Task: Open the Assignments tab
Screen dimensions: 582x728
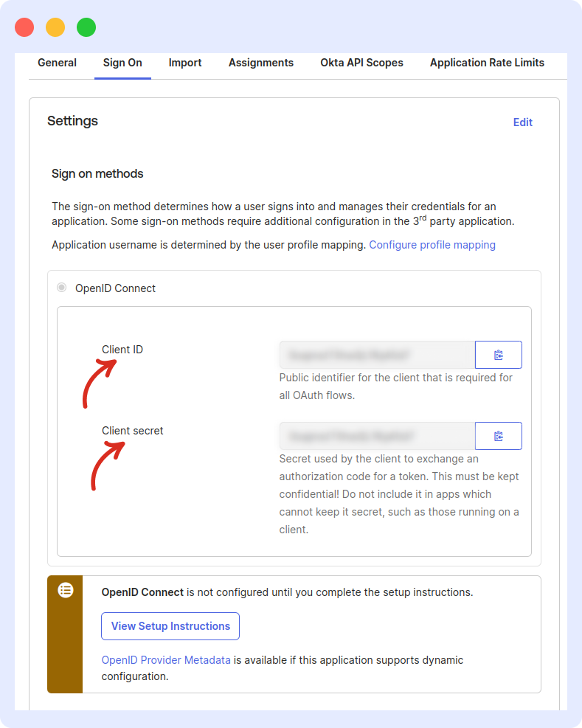Action: point(260,63)
